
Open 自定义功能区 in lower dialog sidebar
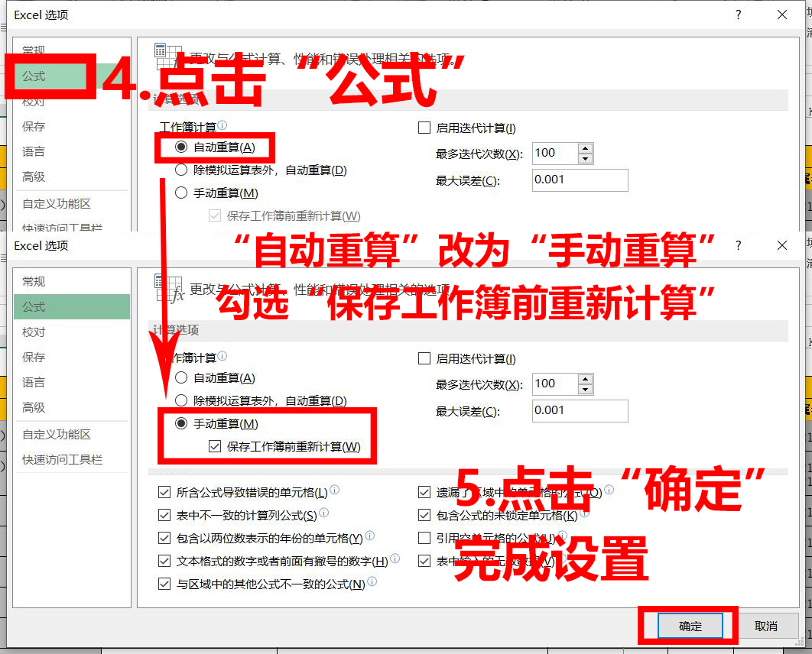(71, 434)
